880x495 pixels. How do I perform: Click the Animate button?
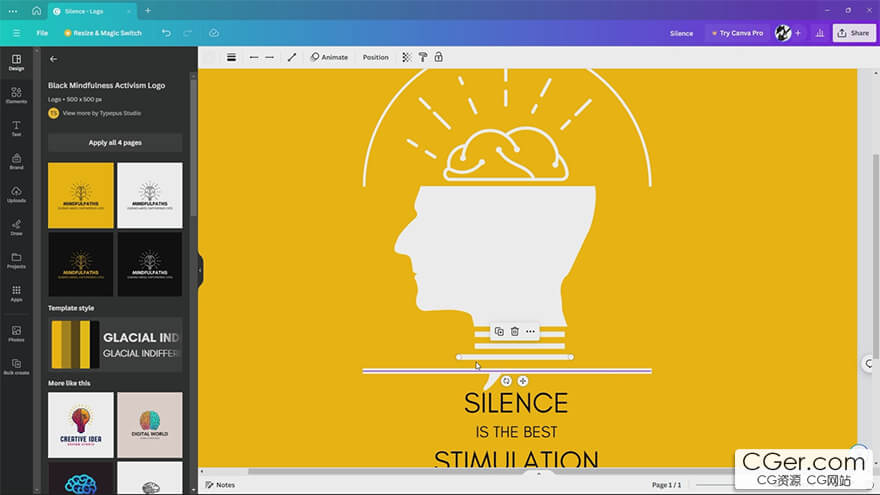329,57
